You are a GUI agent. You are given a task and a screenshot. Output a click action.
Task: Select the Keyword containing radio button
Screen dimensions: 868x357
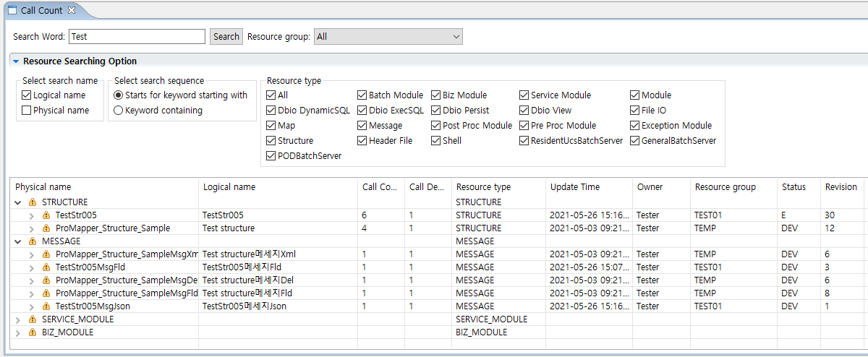(x=119, y=111)
